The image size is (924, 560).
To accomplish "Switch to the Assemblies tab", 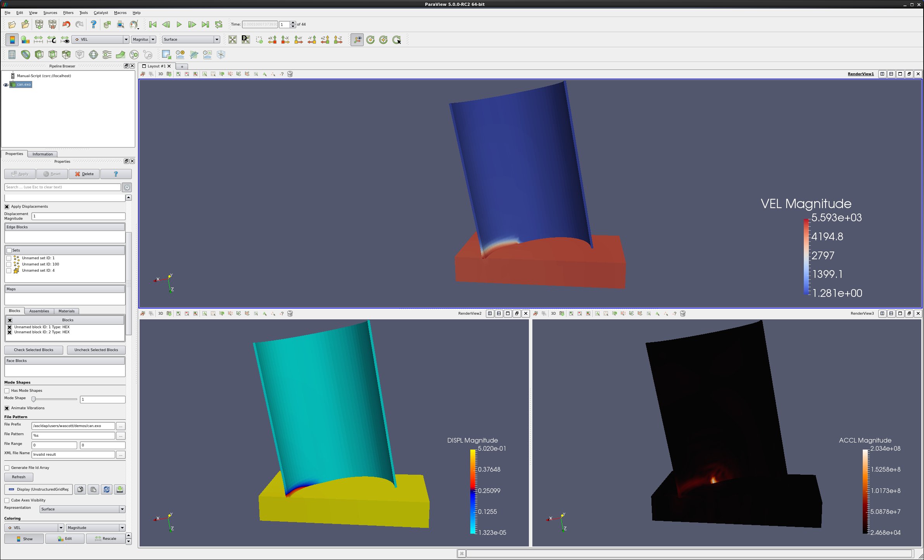I will [x=39, y=311].
